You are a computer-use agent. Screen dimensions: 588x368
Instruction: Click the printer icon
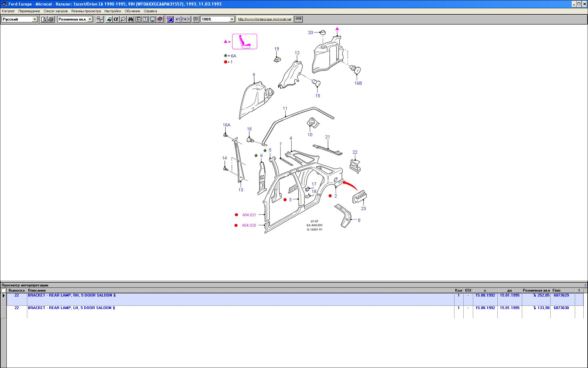(51, 19)
